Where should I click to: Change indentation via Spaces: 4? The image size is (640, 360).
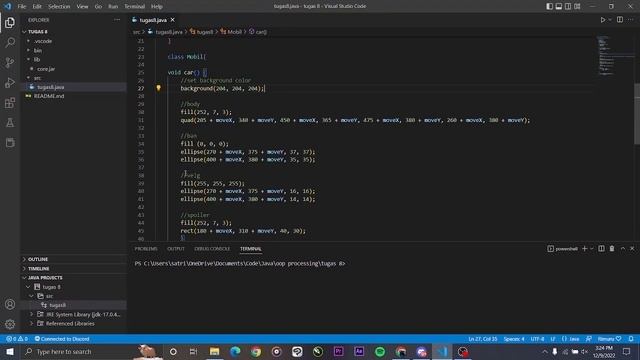(x=514, y=339)
